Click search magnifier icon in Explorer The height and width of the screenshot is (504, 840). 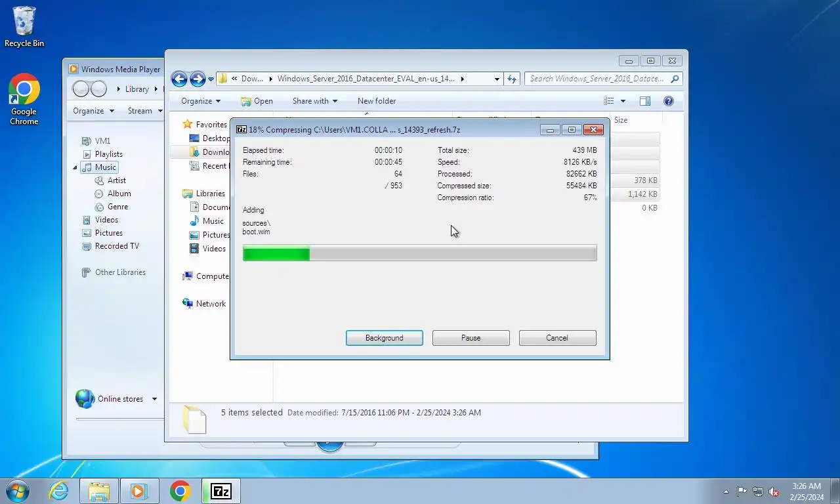(x=675, y=79)
